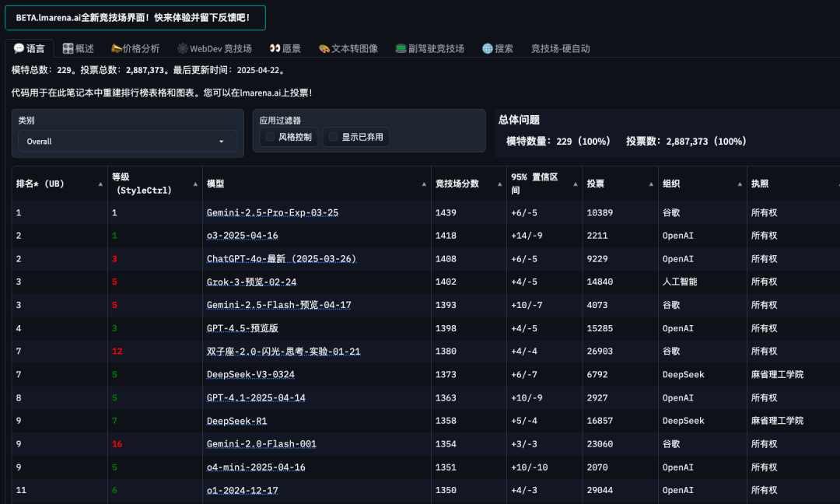Sort by 投票 column arrow
The height and width of the screenshot is (504, 840).
(x=651, y=184)
